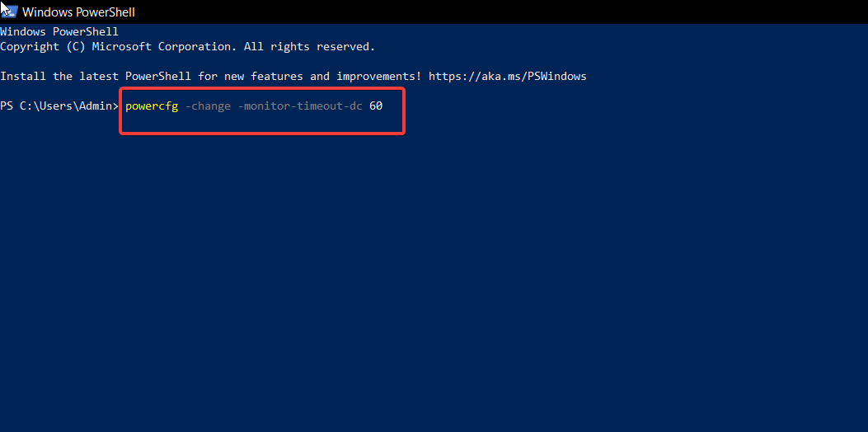Click the PS C:\Users\Admin> prompt
Screen dimensions: 868x432
coord(59,106)
